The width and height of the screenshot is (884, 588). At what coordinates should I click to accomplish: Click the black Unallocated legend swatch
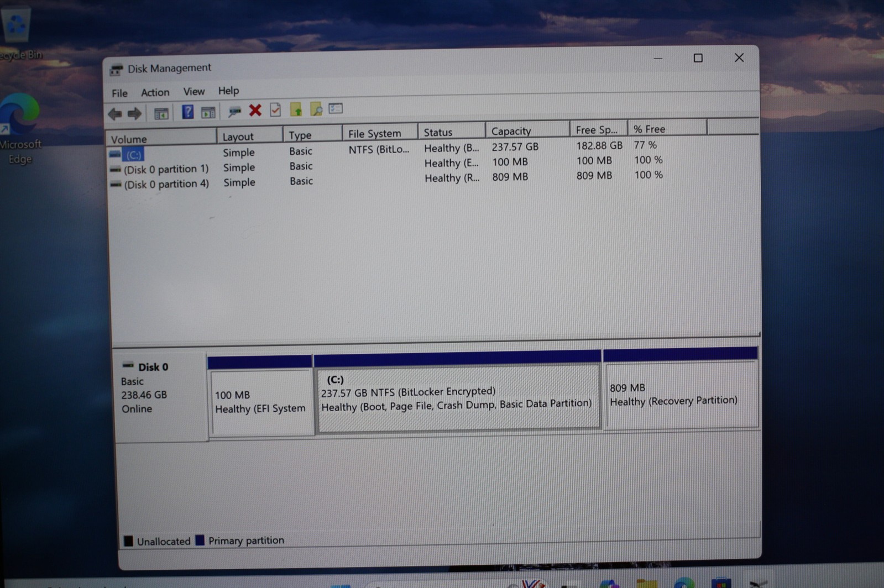[129, 541]
